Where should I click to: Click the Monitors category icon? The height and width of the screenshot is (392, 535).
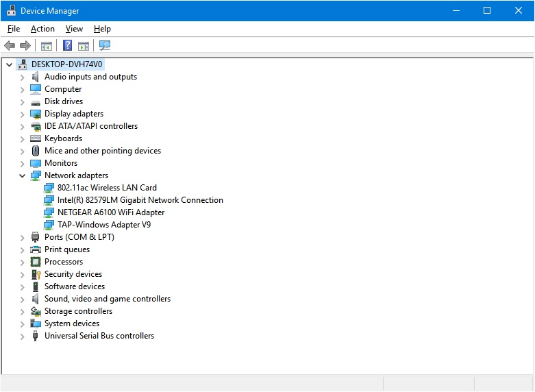pyautogui.click(x=36, y=163)
